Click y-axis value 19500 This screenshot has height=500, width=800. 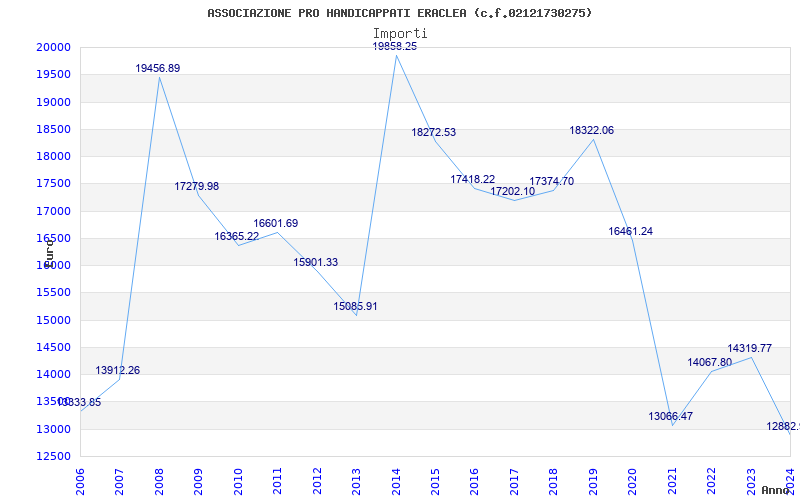pyautogui.click(x=53, y=74)
